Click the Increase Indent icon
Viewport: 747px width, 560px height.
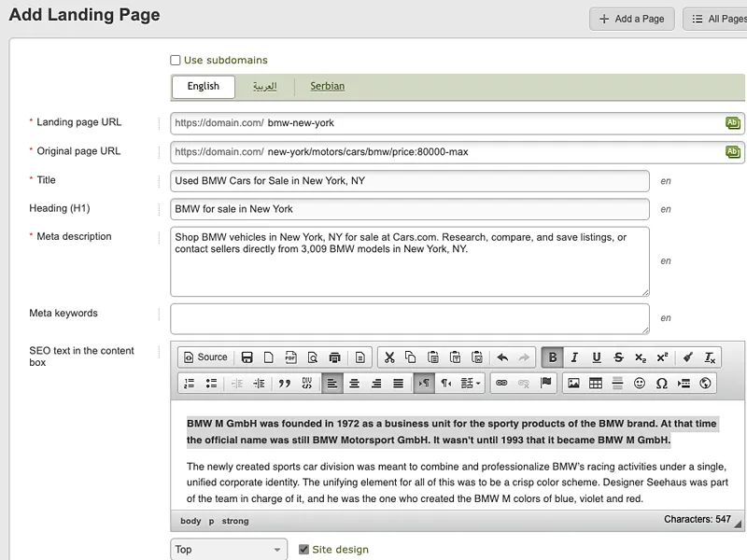pyautogui.click(x=259, y=383)
